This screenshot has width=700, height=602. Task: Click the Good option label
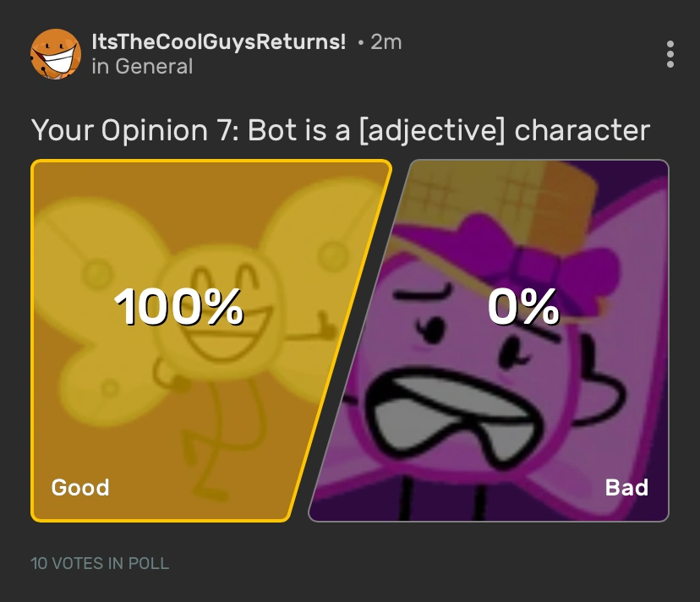[x=80, y=488]
